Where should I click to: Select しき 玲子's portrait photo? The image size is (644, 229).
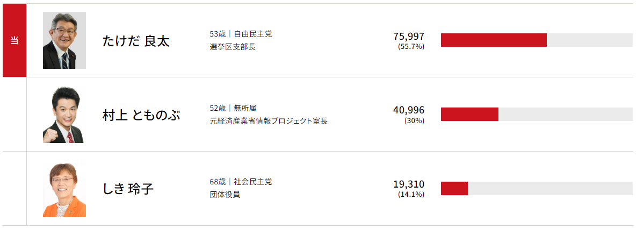tap(64, 189)
